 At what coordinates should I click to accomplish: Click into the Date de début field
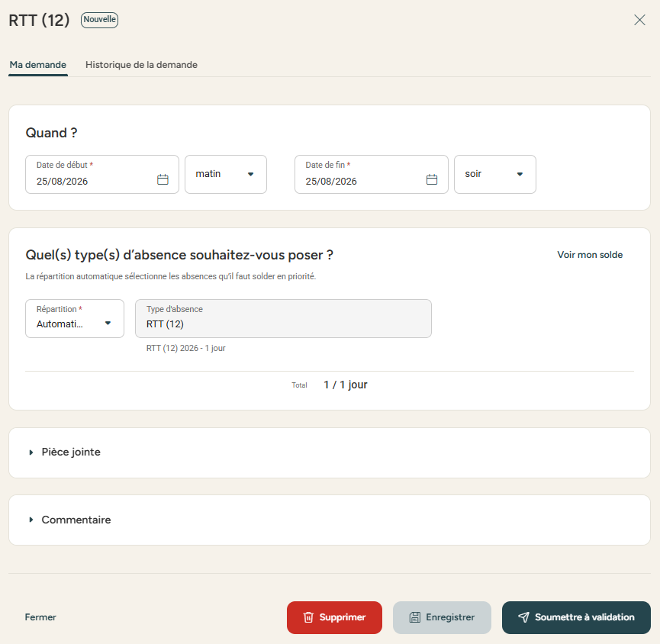(x=102, y=174)
